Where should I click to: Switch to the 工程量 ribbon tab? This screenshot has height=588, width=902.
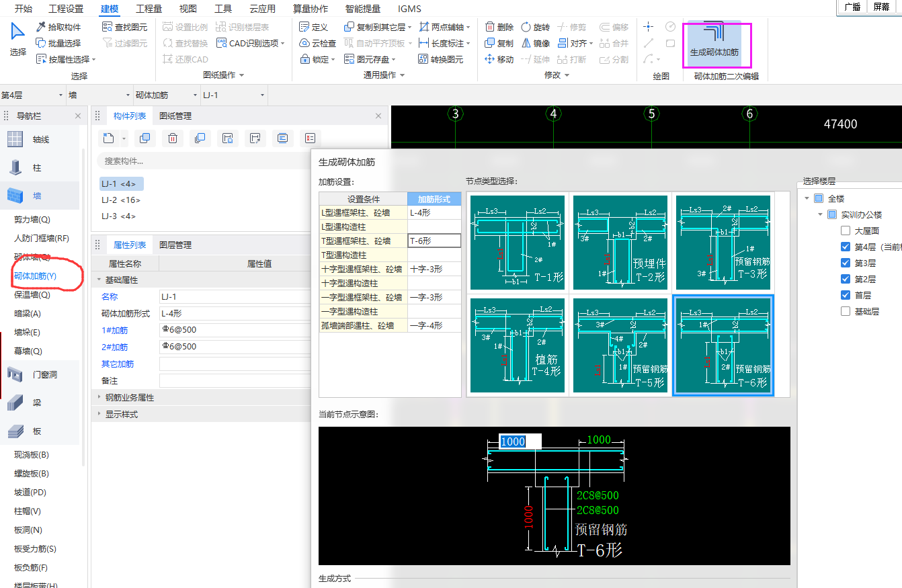point(149,9)
